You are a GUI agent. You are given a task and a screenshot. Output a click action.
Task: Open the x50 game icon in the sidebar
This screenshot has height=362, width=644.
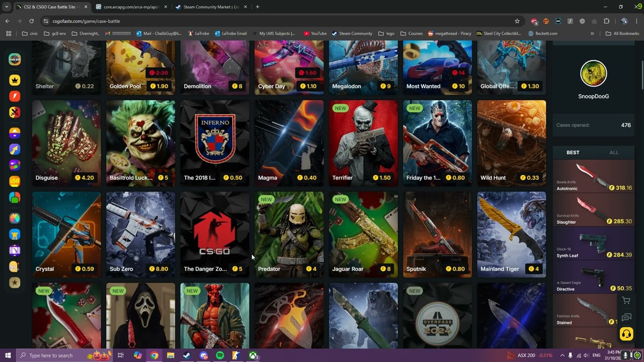click(15, 182)
